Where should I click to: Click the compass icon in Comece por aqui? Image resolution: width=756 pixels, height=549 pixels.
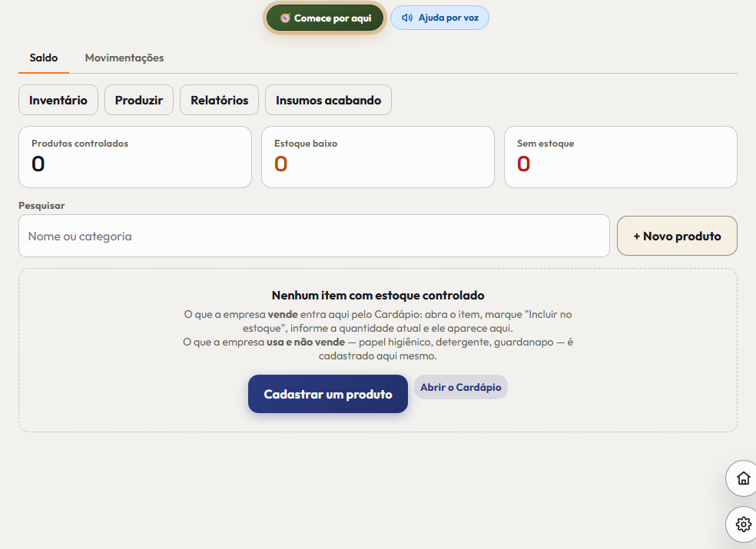[x=286, y=18]
